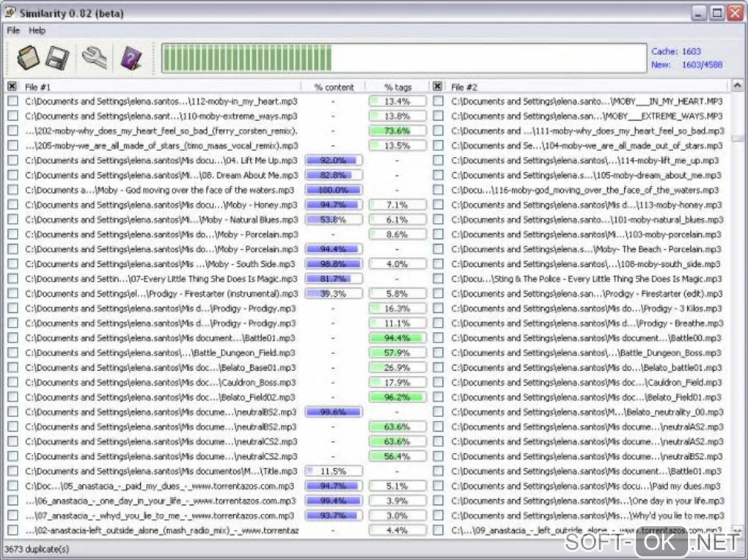Check file #2 box for Belato_Field01.mp3
748x560 pixels.
click(438, 397)
